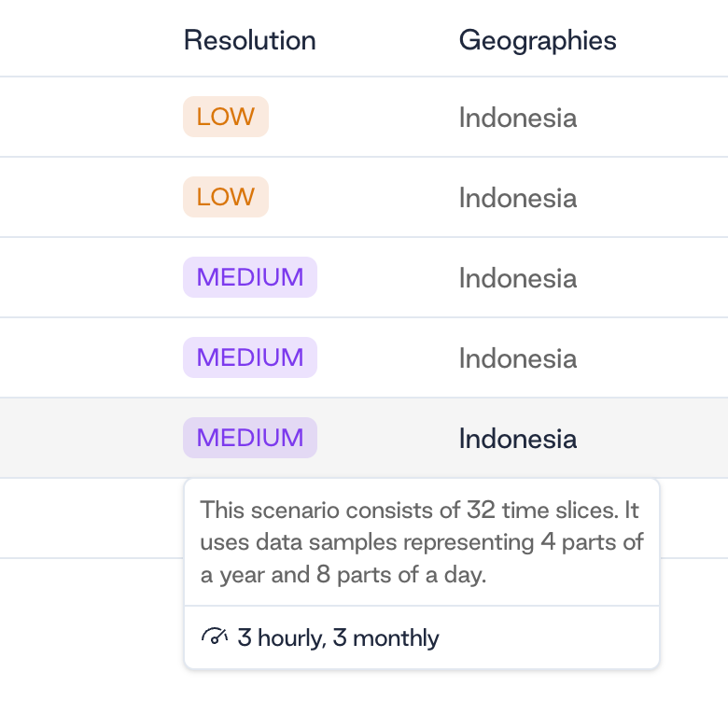
Task: Select Indonesia in the third table row
Action: coord(518,278)
